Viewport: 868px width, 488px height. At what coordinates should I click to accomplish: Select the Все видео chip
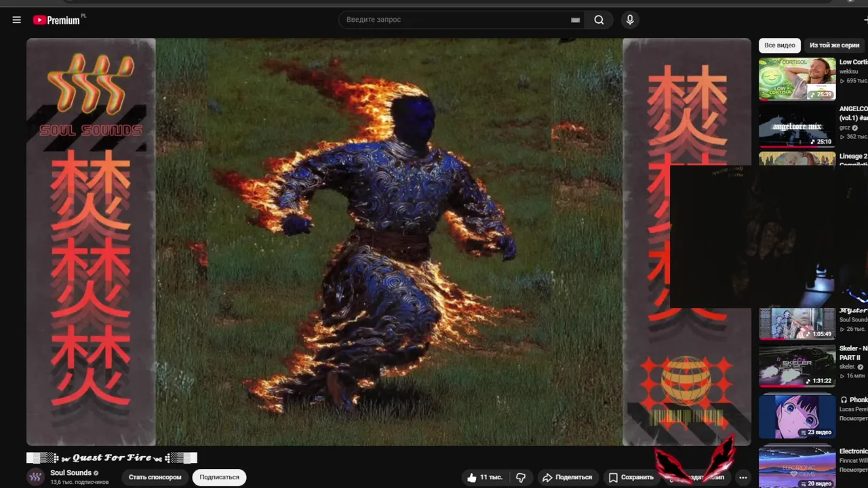pyautogui.click(x=780, y=45)
